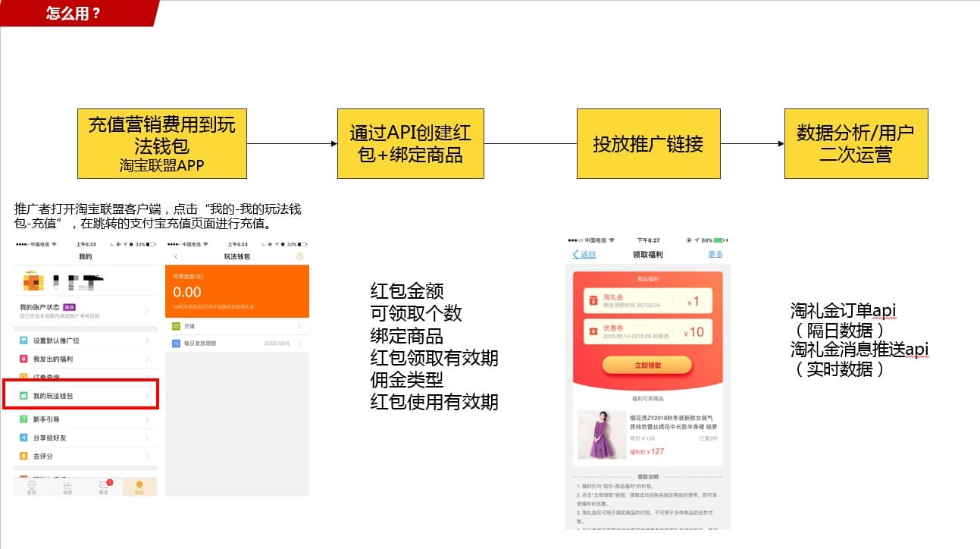The width and height of the screenshot is (980, 549).
Task: Expand the 设置默认推广位 chevron
Action: tap(146, 340)
